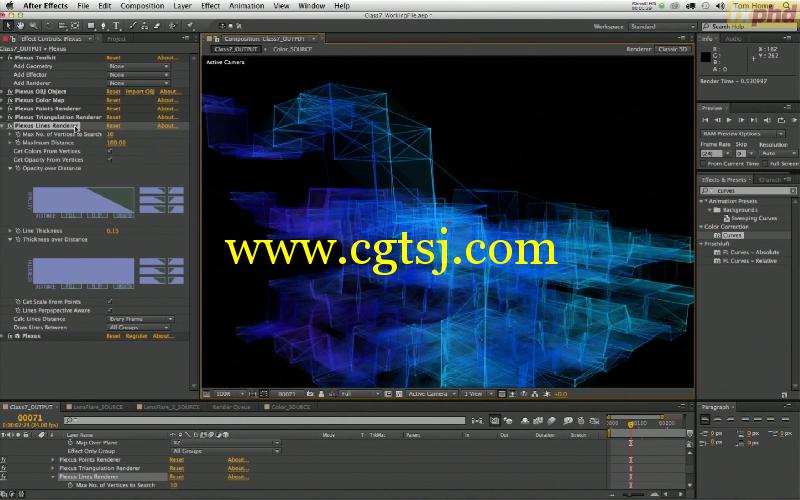Viewport: 800px width, 500px height.
Task: Select the Hand tool
Action: click(x=21, y=26)
